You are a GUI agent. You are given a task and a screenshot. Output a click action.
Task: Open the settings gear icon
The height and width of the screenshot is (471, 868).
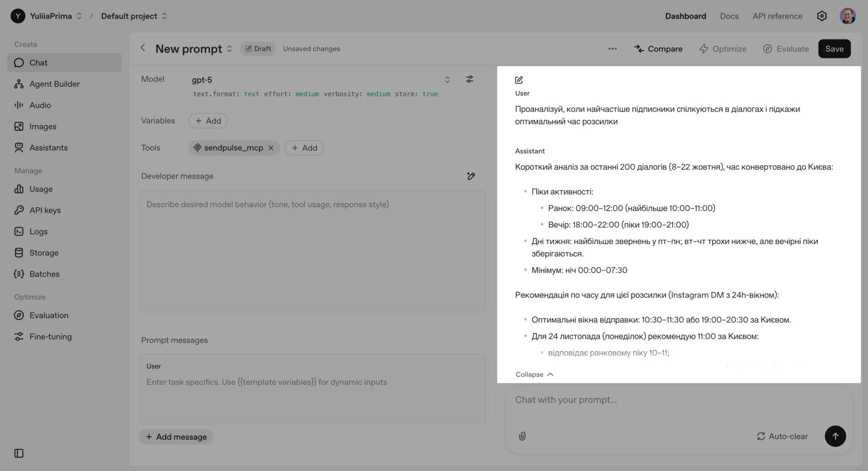[822, 16]
